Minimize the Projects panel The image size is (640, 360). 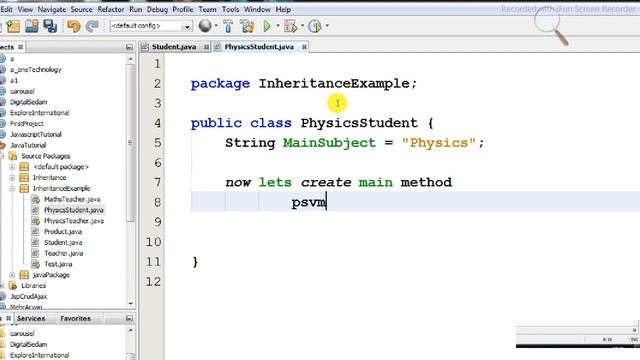[x=129, y=47]
